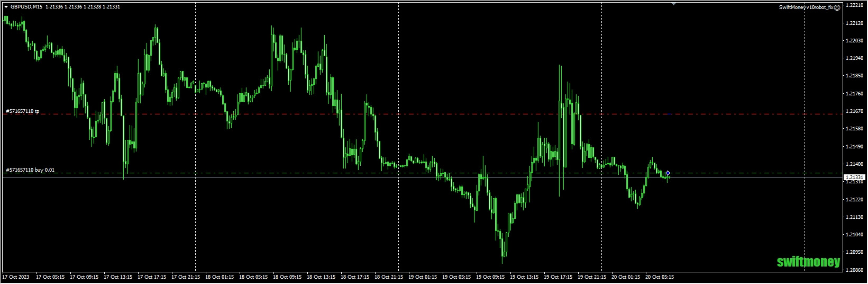Click price axis value 1.20950
This screenshot has height=284, width=868.
855,253
